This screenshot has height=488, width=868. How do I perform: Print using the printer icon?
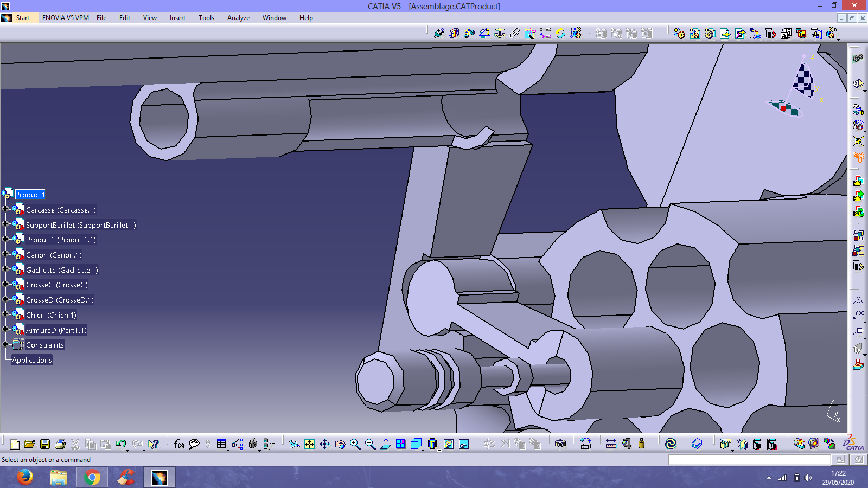[60, 444]
